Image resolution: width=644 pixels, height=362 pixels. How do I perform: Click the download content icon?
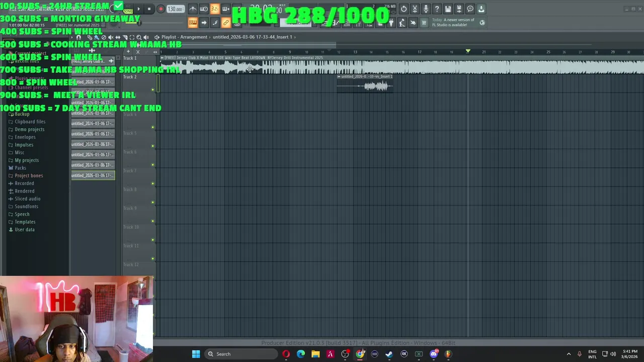(x=481, y=9)
